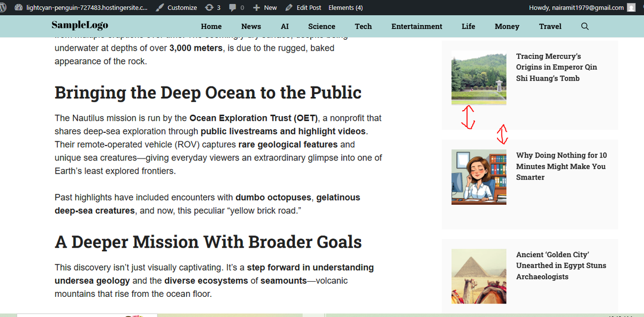Open Ancient 'Golden City' article link
Screen dimensions: 644x317
pyautogui.click(x=561, y=266)
